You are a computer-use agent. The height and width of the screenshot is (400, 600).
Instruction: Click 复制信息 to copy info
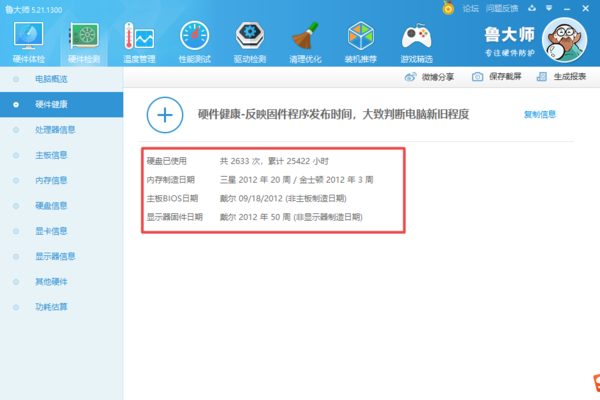click(x=540, y=114)
